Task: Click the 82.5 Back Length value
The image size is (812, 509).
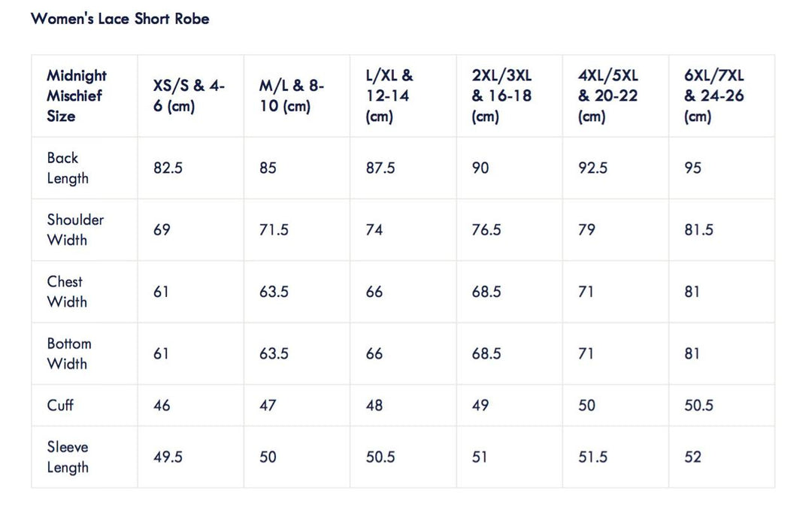Action: coord(168,168)
